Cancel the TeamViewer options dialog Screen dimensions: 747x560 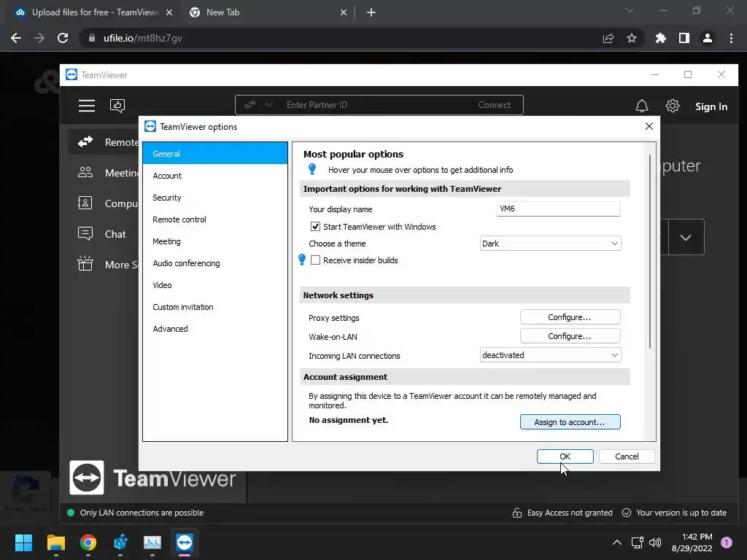627,456
